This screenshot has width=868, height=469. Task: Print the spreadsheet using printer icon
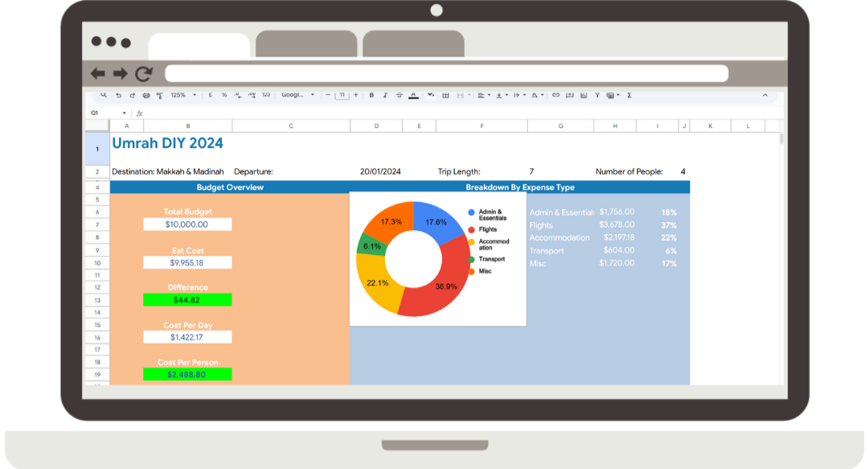click(146, 96)
